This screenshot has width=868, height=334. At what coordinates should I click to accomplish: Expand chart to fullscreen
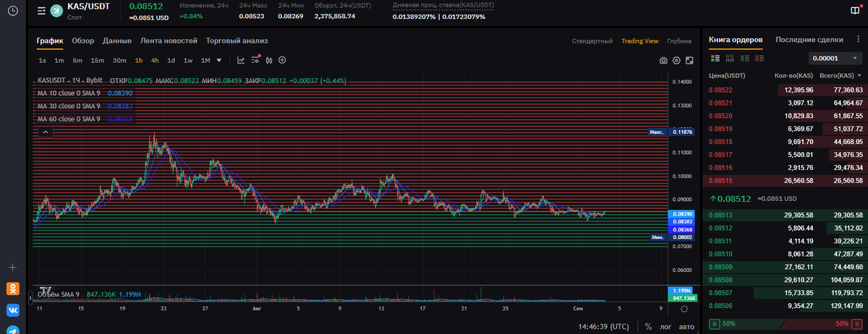coord(689,61)
